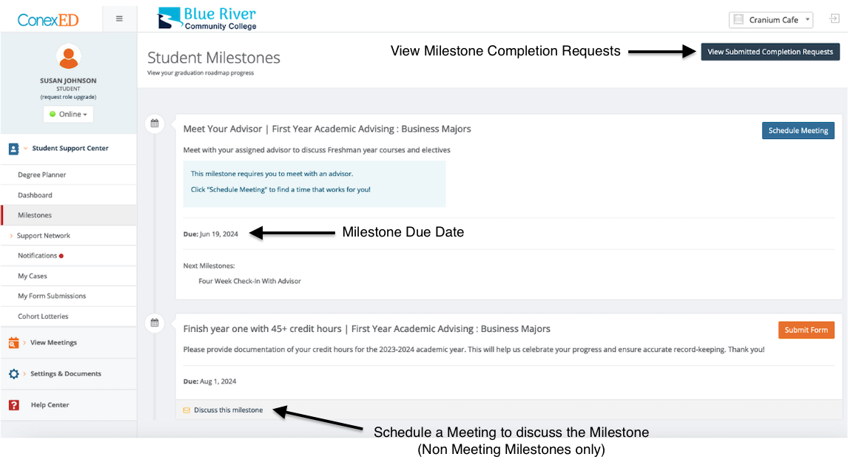This screenshot has width=868, height=468.
Task: Click the Student Support Center icon
Action: tap(14, 149)
